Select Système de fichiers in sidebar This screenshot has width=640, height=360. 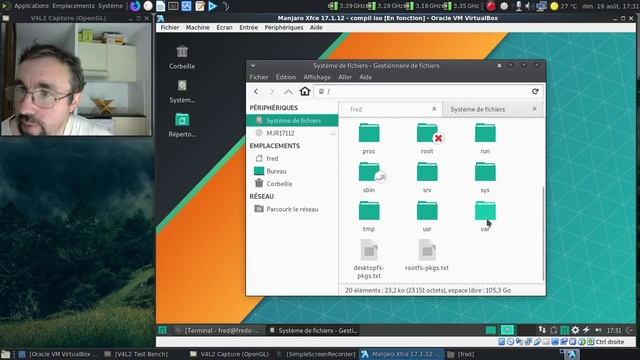pos(292,120)
